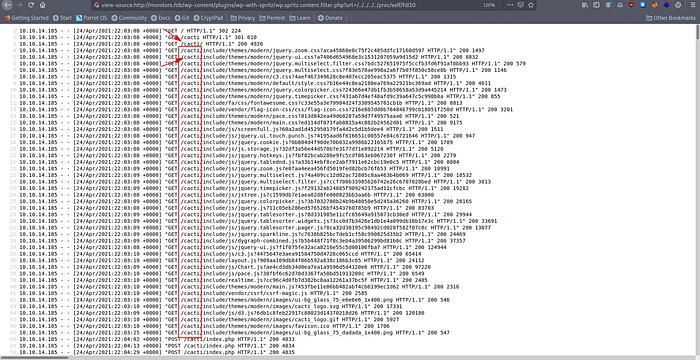Save page to Pocket
The image size is (700, 360).
tap(521, 5)
